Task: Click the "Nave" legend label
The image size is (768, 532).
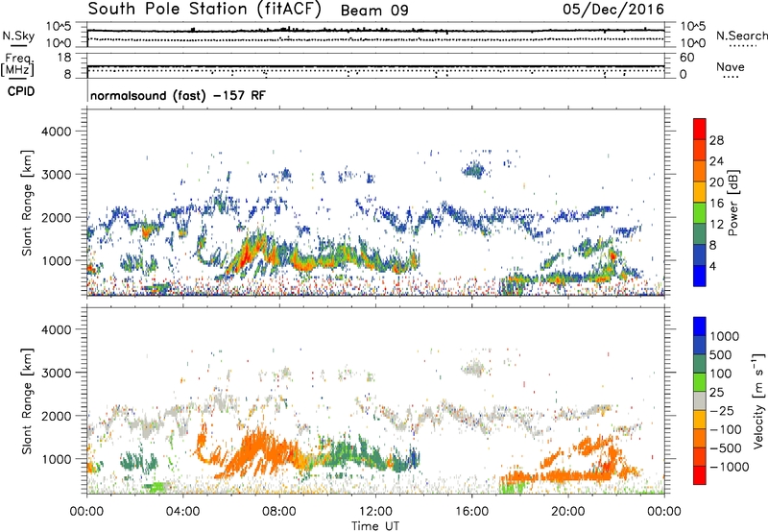Action: coord(731,66)
